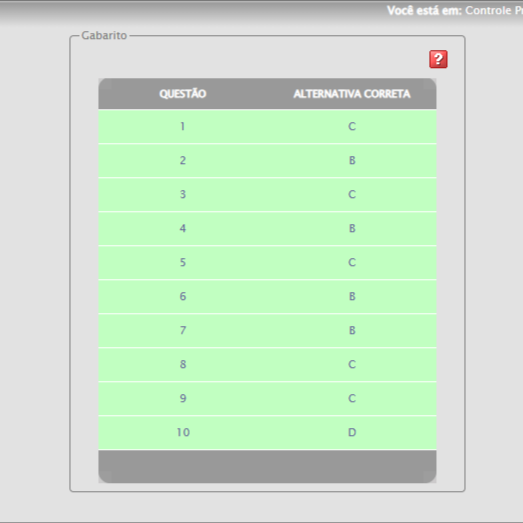
Task: Select question number 9 cell
Action: (x=183, y=399)
